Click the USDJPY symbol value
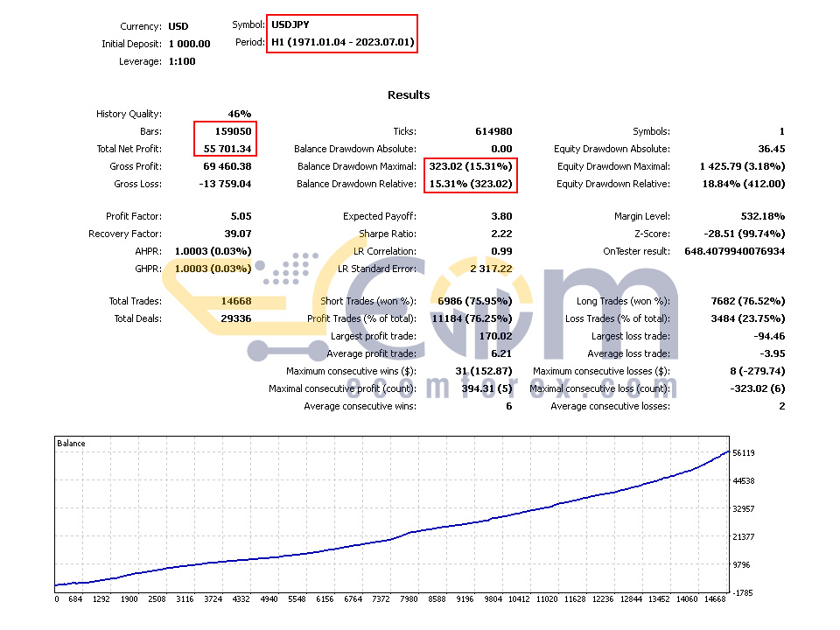 click(x=290, y=24)
